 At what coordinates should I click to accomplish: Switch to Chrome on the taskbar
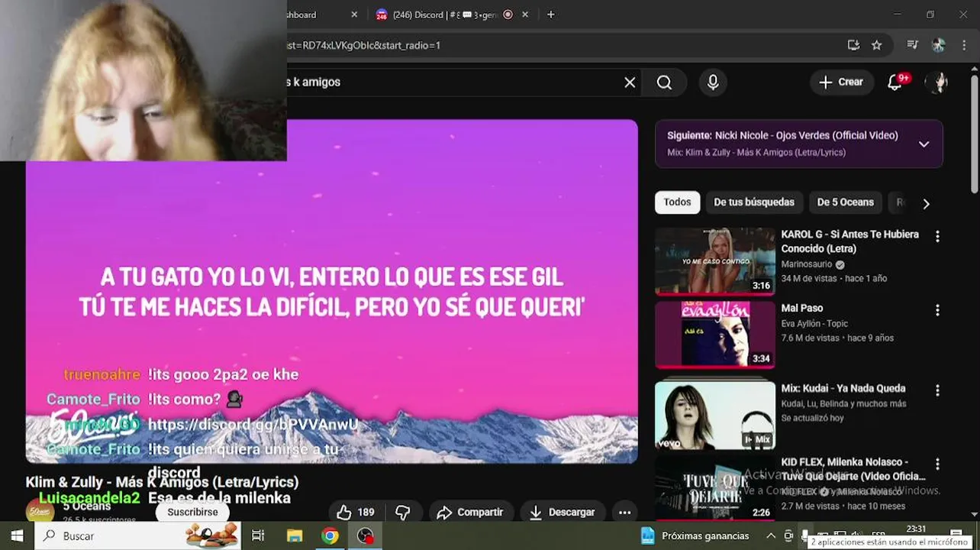[x=330, y=535]
